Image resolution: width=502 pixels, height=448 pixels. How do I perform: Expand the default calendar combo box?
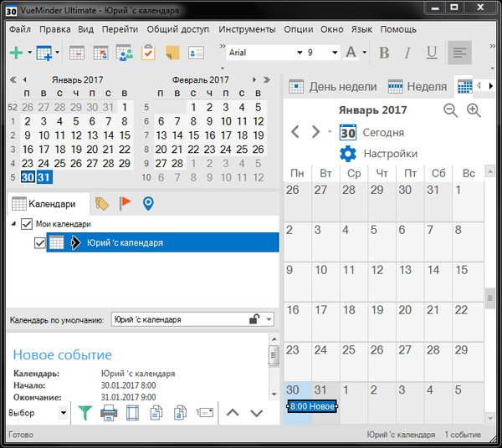click(x=268, y=319)
